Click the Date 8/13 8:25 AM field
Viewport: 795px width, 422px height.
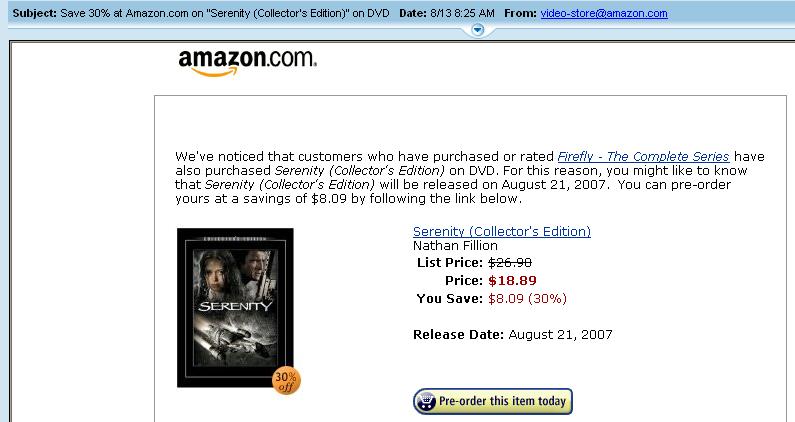point(447,14)
